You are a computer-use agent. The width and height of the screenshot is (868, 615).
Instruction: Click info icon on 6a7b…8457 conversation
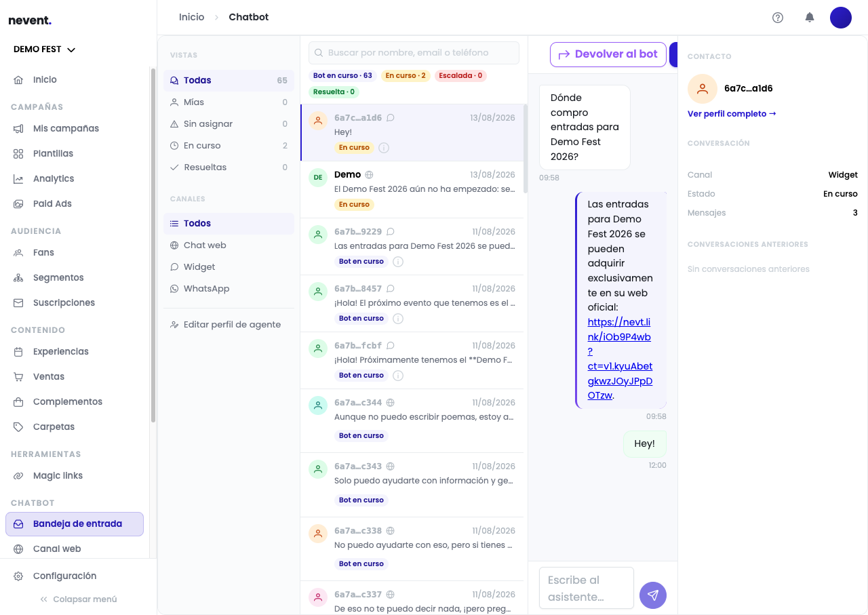pyautogui.click(x=398, y=319)
